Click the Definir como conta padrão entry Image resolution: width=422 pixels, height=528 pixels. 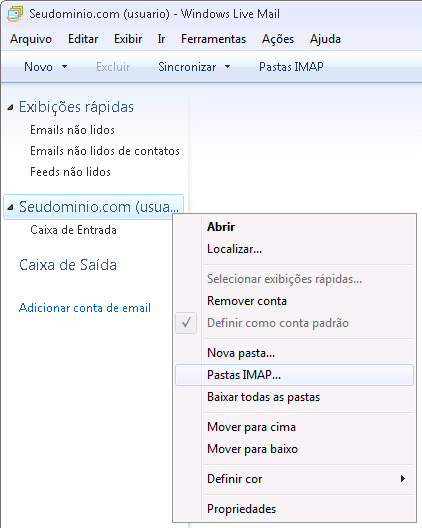coord(294,323)
